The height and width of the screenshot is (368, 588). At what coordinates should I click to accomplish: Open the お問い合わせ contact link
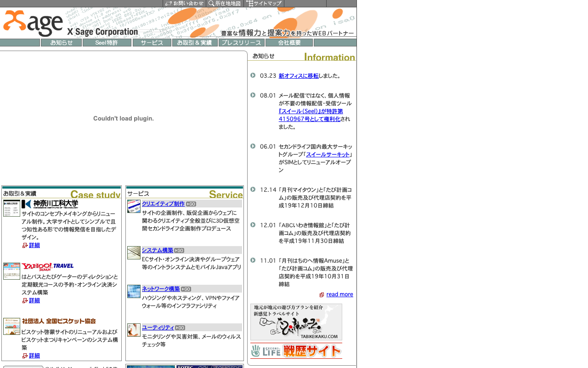tap(185, 3)
